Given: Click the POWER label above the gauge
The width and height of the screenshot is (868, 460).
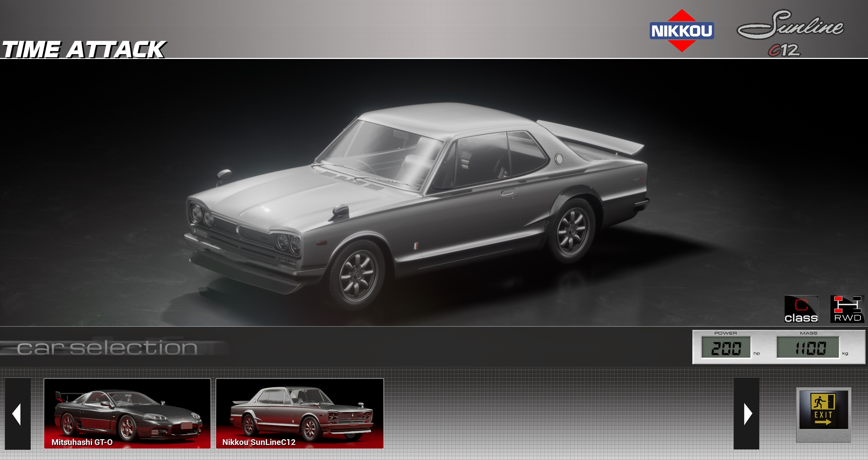Looking at the screenshot, I should 726,333.
